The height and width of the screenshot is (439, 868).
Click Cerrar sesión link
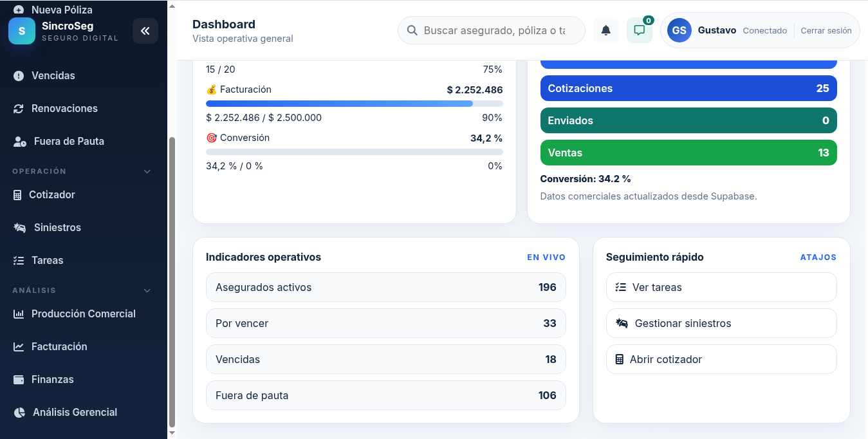coord(826,30)
